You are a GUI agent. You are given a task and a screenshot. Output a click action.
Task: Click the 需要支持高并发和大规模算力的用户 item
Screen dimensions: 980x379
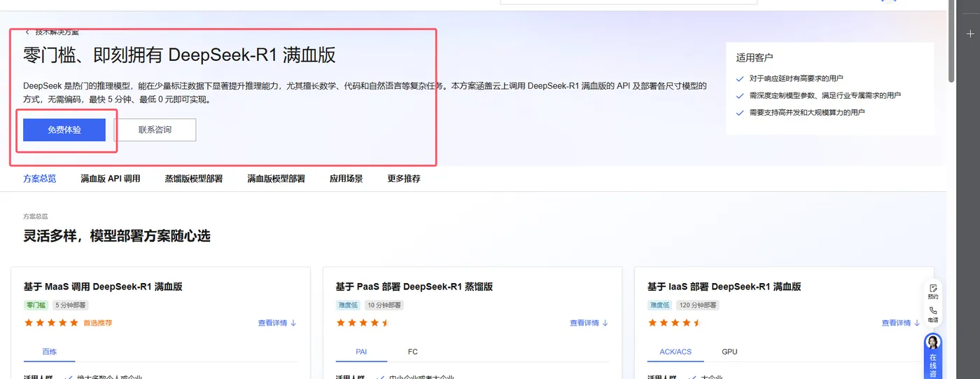point(807,112)
